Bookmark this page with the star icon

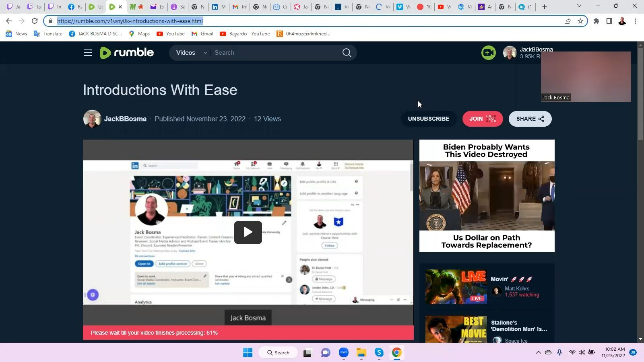coord(580,21)
